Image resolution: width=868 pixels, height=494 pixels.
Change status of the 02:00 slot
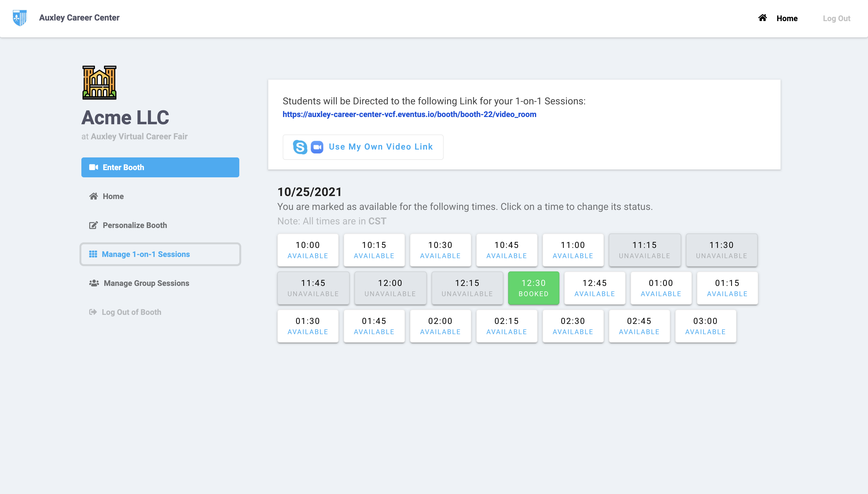click(440, 326)
